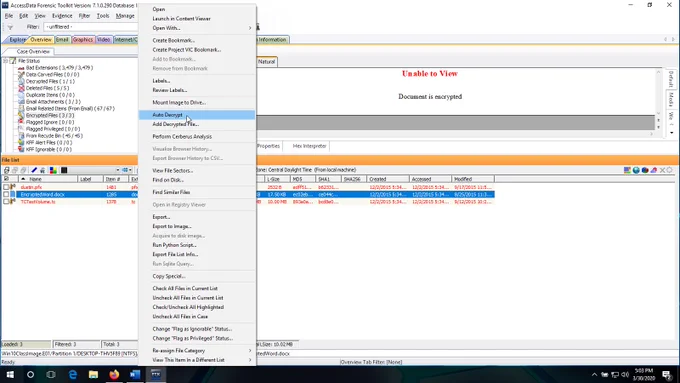
Task: Click the check-all icon in File List toolbar
Action: [x=7, y=170]
